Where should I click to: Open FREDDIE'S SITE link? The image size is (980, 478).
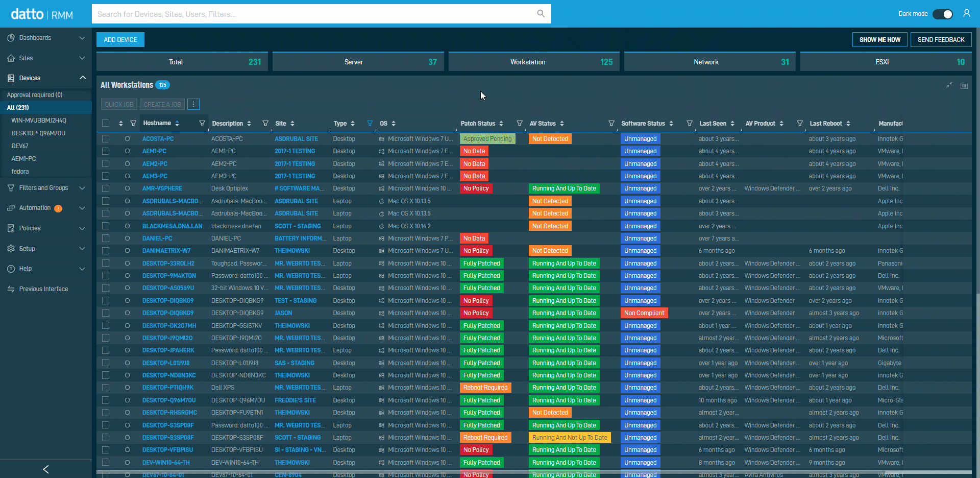pyautogui.click(x=295, y=400)
